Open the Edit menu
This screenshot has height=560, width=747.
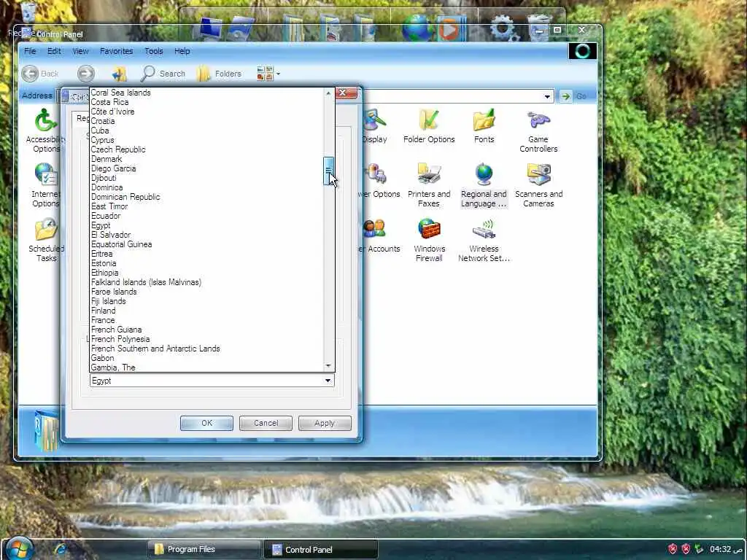point(54,51)
